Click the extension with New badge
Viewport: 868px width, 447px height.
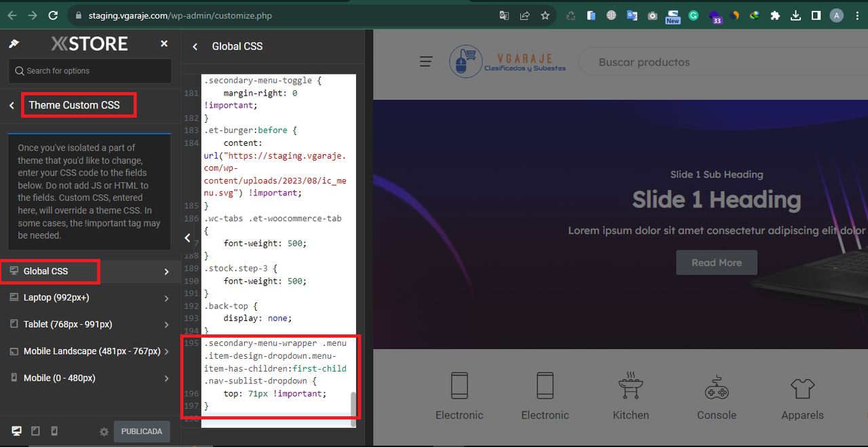pos(673,16)
